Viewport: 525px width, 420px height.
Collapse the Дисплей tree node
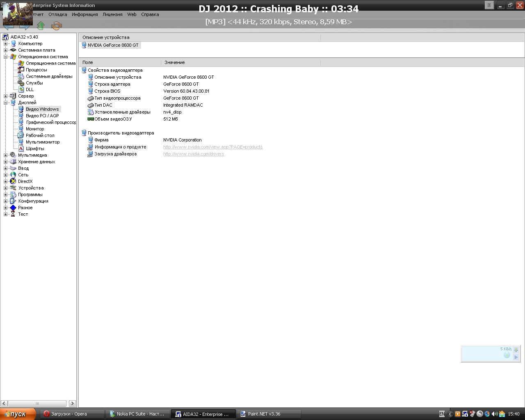pos(6,103)
